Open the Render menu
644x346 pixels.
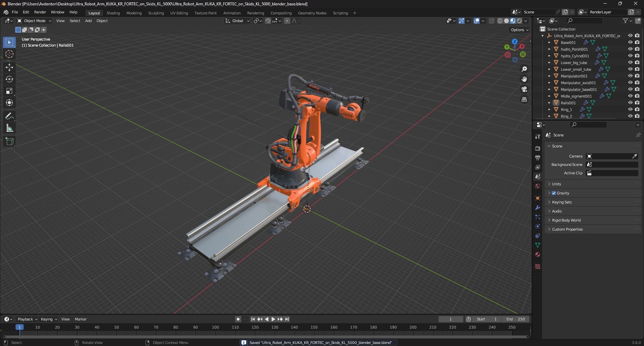click(x=40, y=12)
